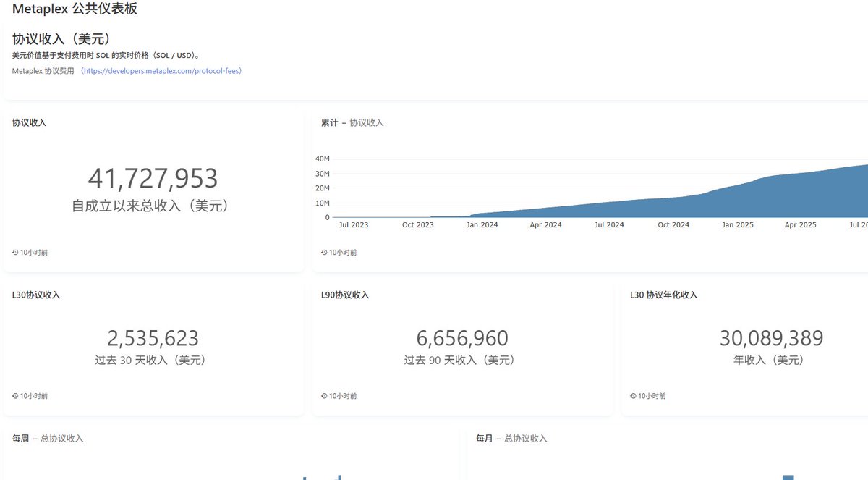The image size is (868, 480).
Task: Click the 累计 – 协议收入 chart title
Action: tap(352, 123)
